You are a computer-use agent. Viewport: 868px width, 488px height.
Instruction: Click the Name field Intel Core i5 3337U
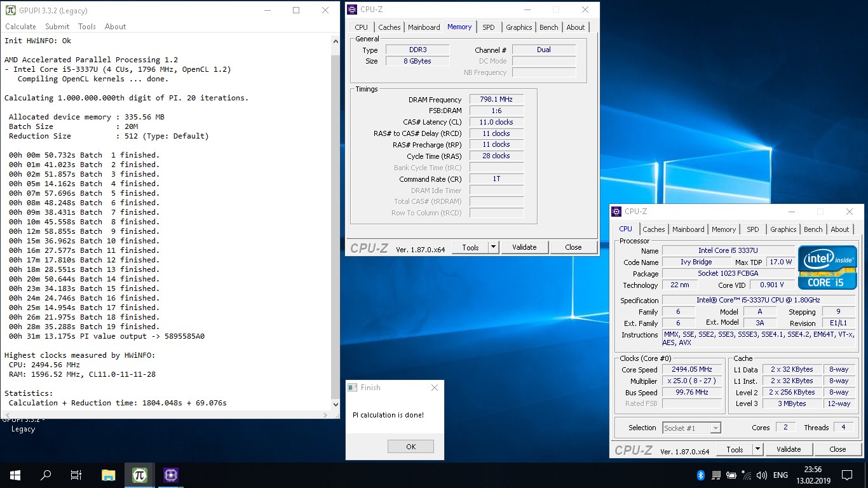point(728,250)
